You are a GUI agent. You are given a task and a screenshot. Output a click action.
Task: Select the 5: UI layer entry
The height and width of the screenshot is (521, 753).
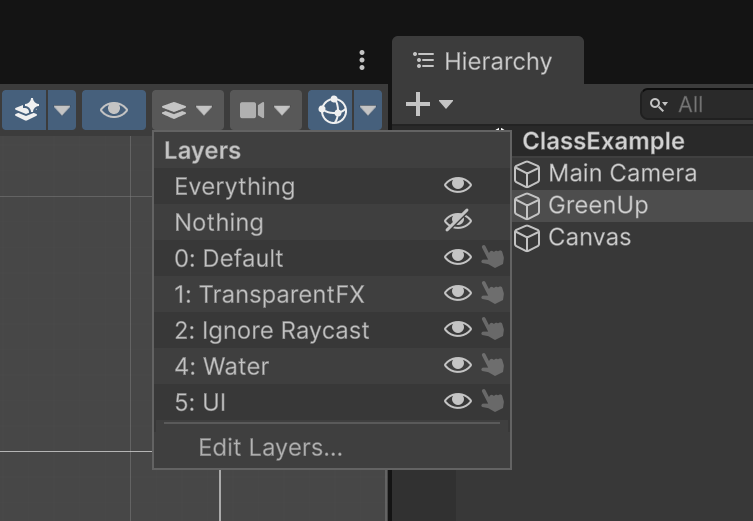tap(332, 402)
